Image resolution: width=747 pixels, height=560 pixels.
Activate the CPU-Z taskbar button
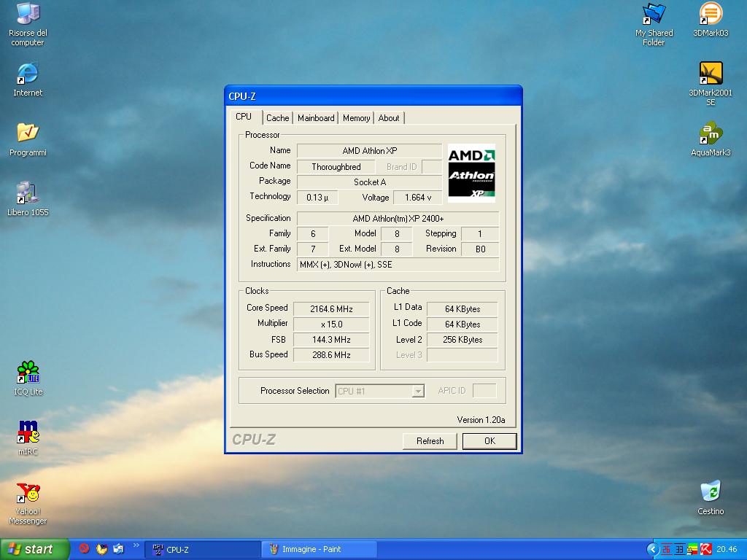point(204,550)
